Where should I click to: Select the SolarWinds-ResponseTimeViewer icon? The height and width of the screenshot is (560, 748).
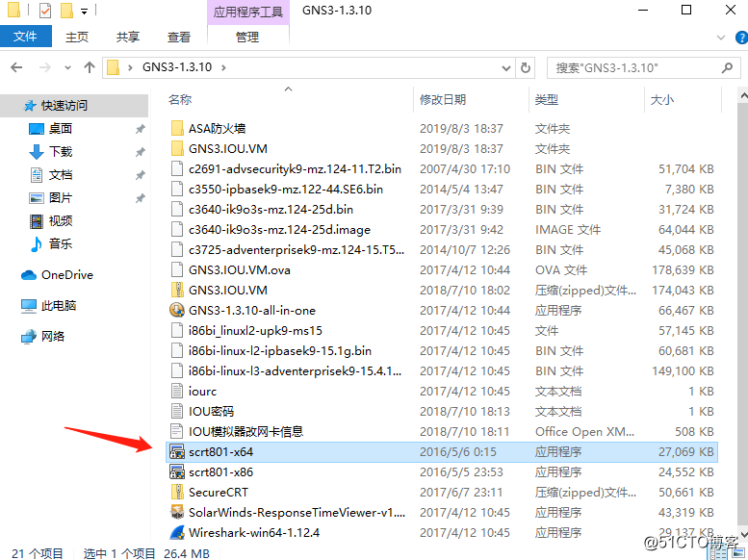pos(177,512)
